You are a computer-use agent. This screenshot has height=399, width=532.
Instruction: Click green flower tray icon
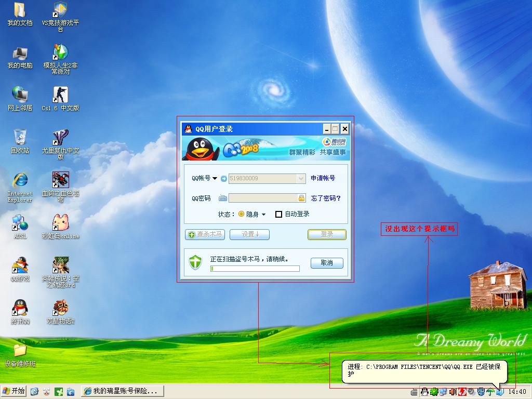click(434, 392)
